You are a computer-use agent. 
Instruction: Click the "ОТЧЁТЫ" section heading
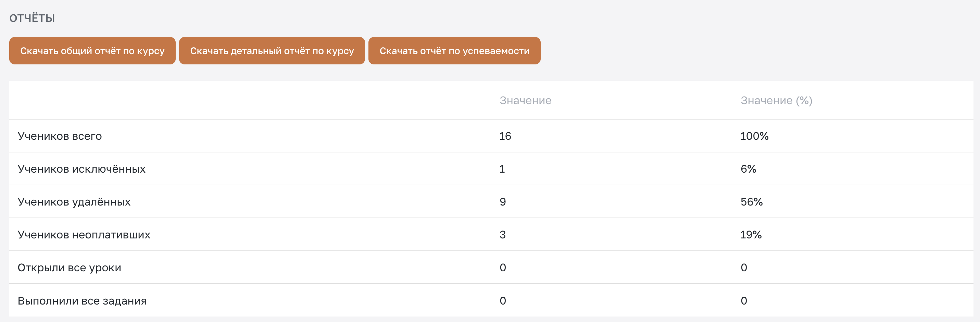tap(32, 18)
